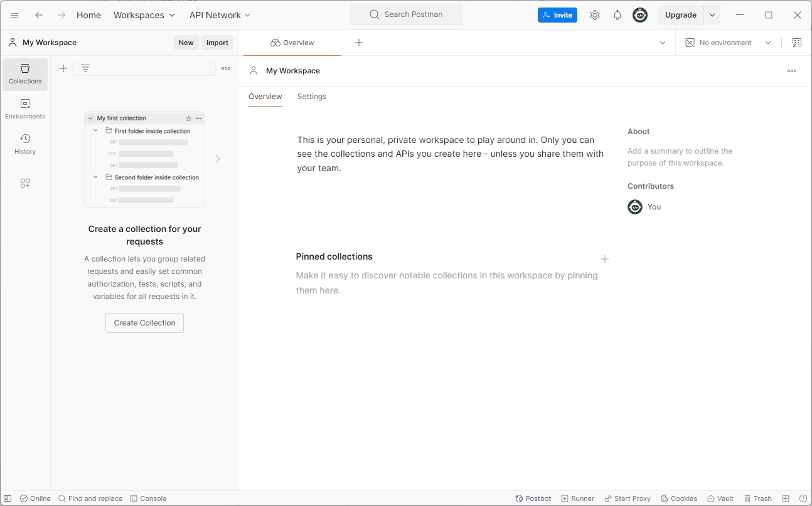Go back with the left arrow
The image size is (812, 506).
(x=39, y=15)
